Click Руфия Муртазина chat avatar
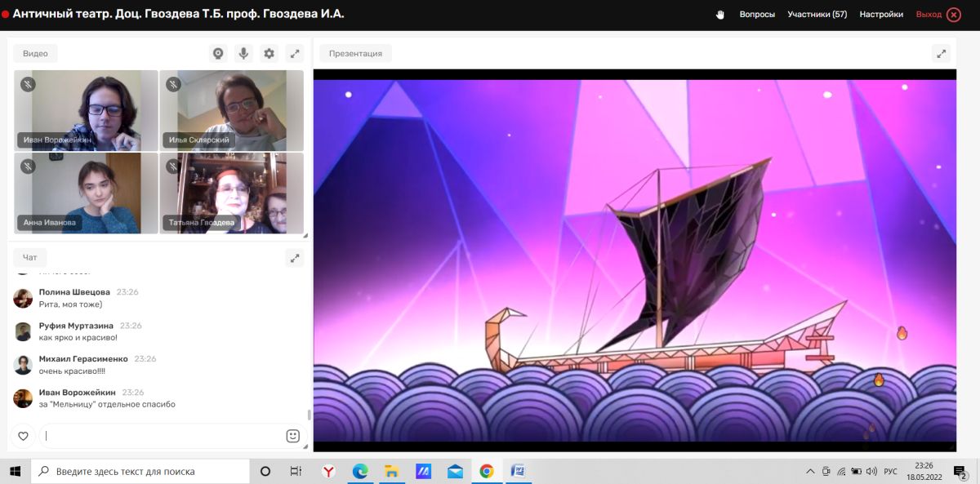The height and width of the screenshot is (484, 980). pyautogui.click(x=23, y=331)
